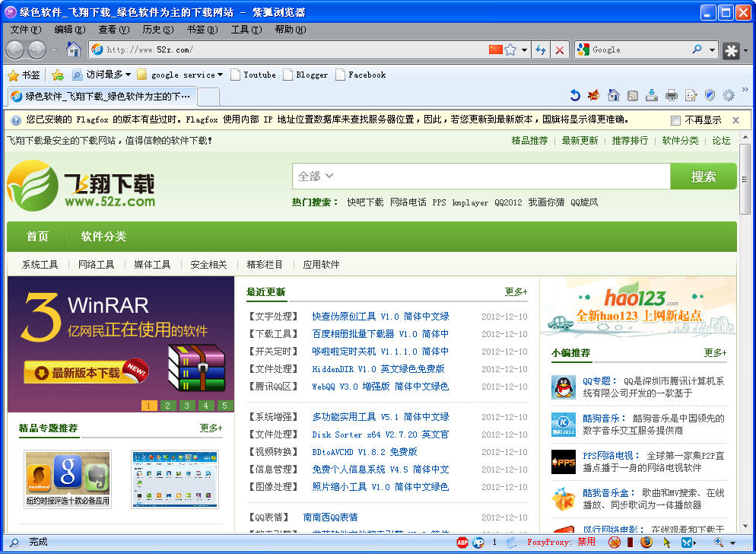756x554 pixels.
Task: Open the 历史(S) menu
Action: click(157, 30)
